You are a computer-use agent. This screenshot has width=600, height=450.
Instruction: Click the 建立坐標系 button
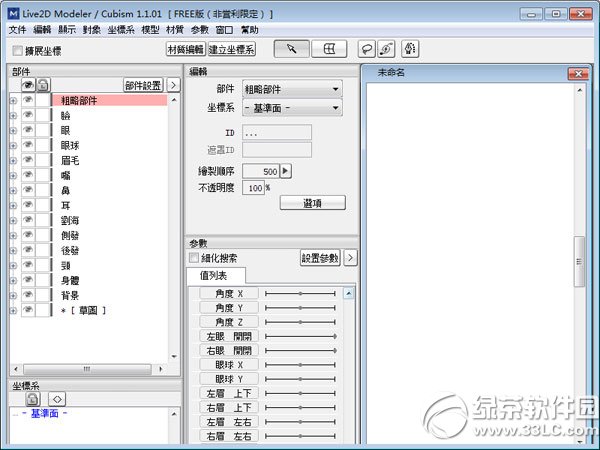pos(232,49)
